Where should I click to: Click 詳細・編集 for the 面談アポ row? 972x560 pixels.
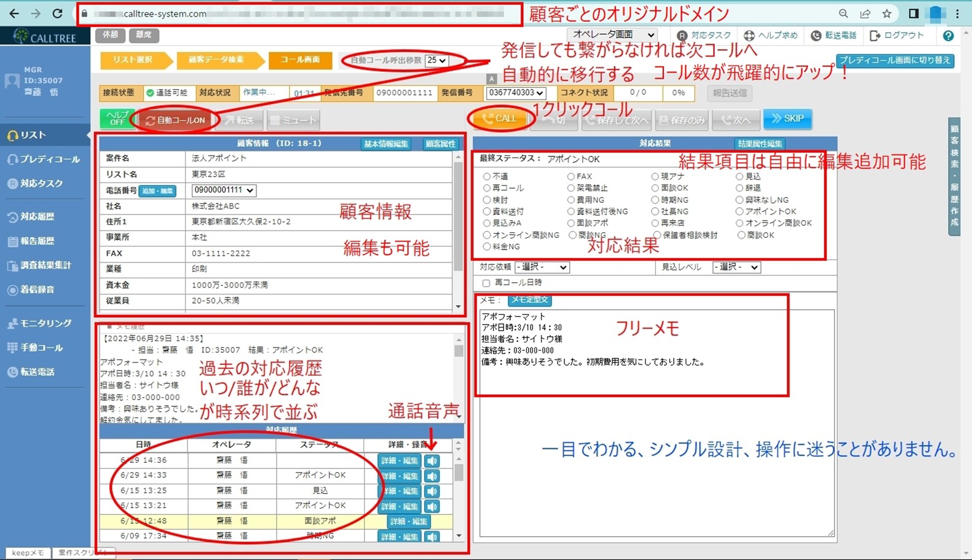[408, 521]
